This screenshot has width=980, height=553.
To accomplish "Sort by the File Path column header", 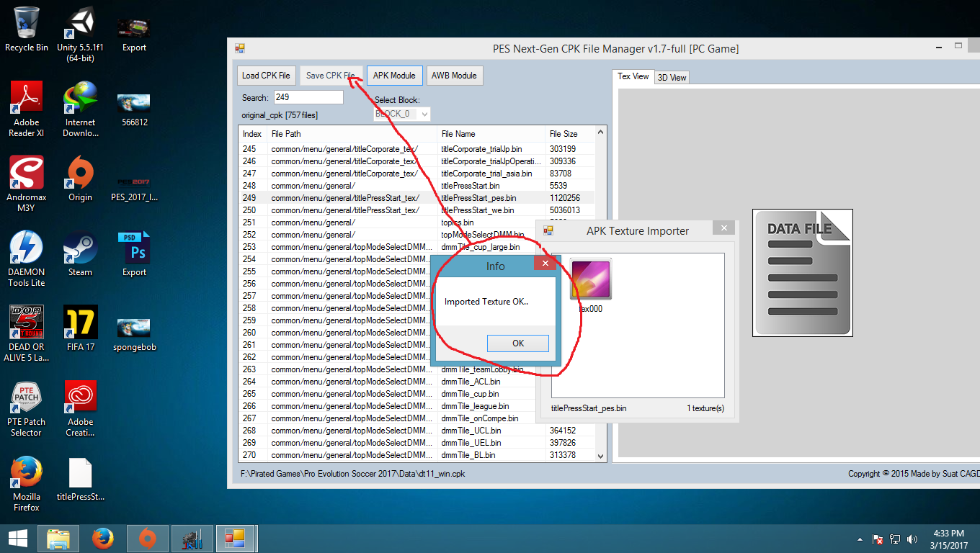I will (x=352, y=134).
